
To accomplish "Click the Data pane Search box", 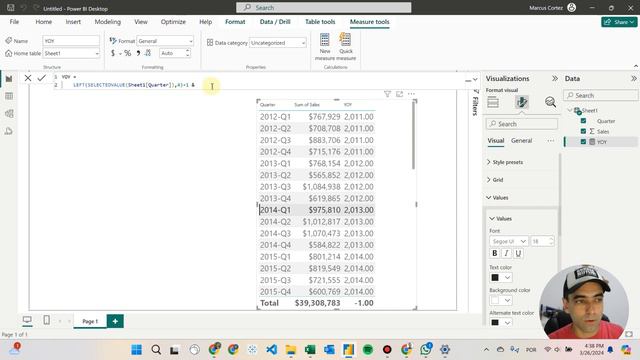I will [x=601, y=95].
